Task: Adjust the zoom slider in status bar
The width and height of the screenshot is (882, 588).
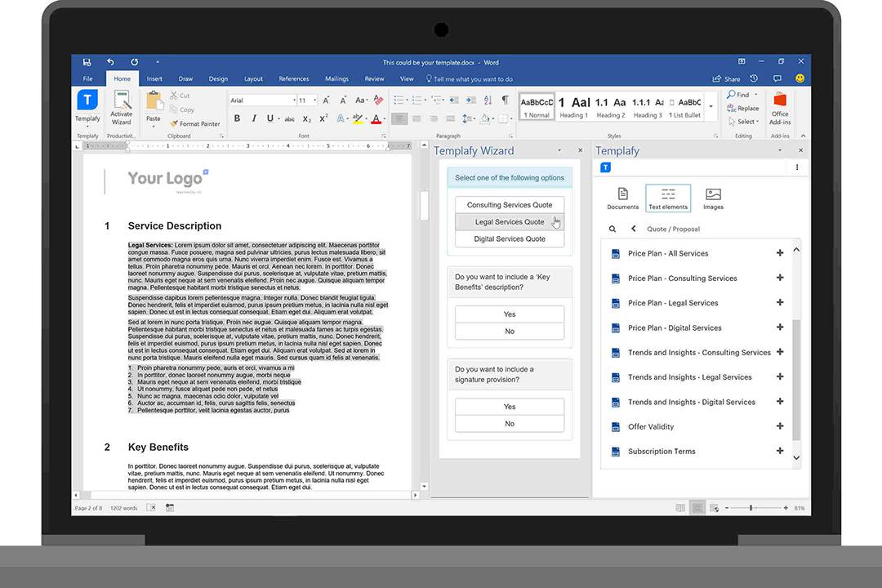Action: click(751, 508)
